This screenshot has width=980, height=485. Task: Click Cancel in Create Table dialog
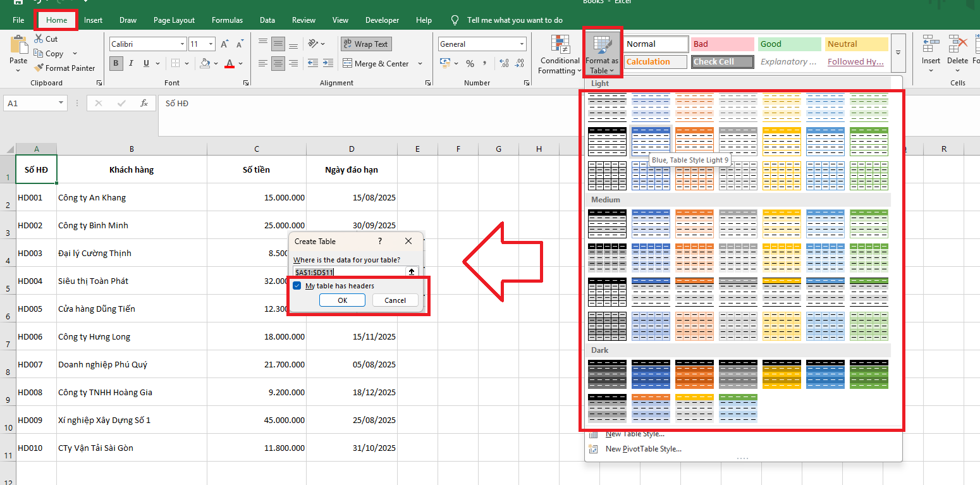coord(395,300)
